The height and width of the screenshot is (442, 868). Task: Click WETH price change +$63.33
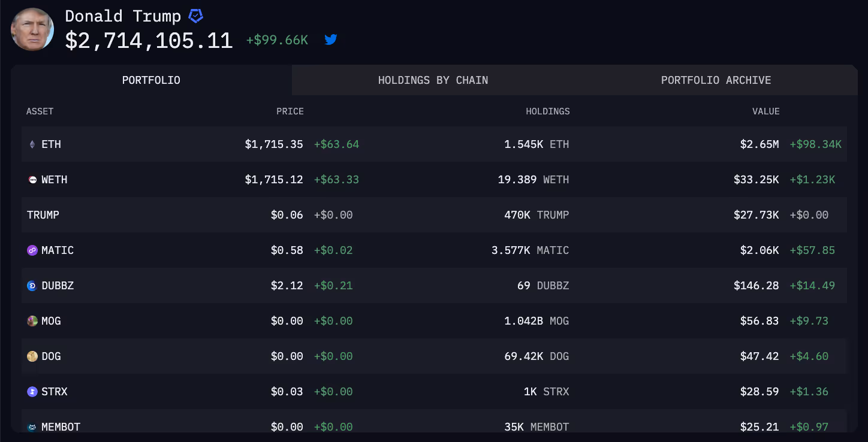(x=336, y=180)
